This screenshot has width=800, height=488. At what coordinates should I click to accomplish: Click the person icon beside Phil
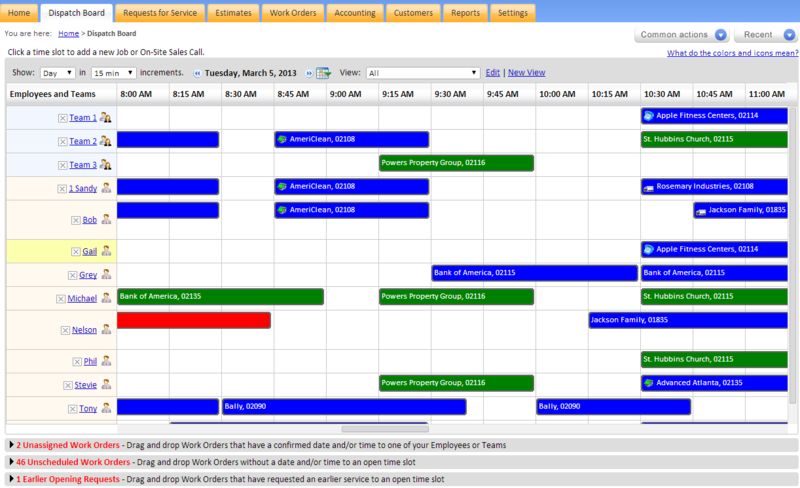pyautogui.click(x=106, y=361)
